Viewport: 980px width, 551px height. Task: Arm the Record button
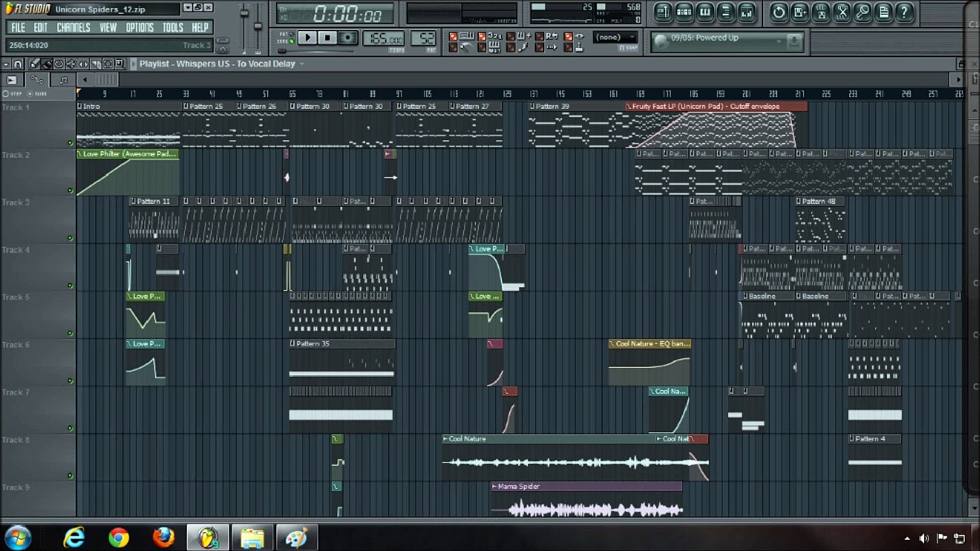347,38
